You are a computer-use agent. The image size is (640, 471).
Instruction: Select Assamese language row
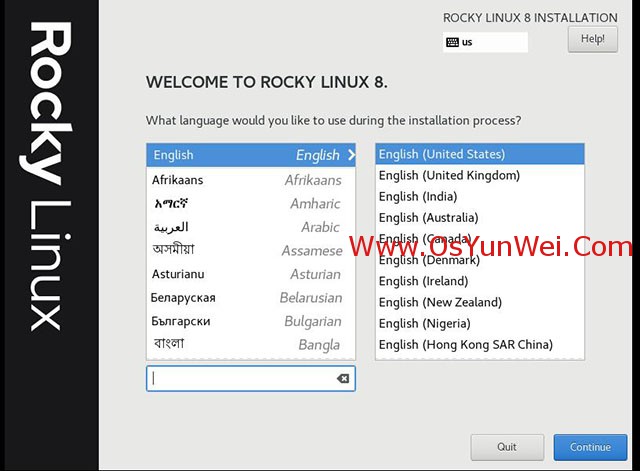(x=251, y=250)
